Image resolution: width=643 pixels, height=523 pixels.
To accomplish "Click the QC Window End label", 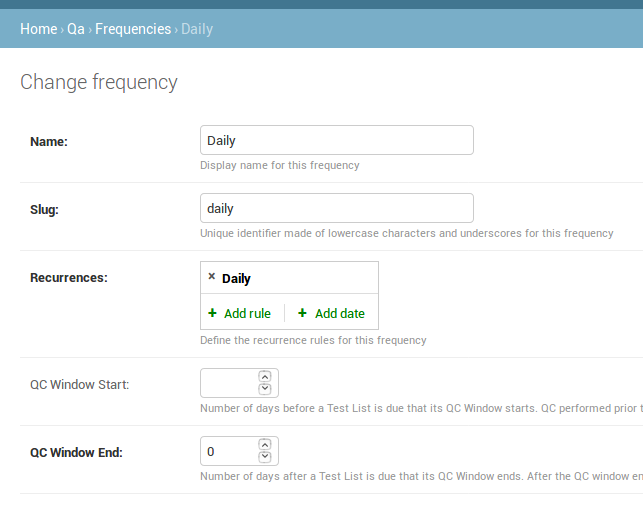I will tap(76, 452).
